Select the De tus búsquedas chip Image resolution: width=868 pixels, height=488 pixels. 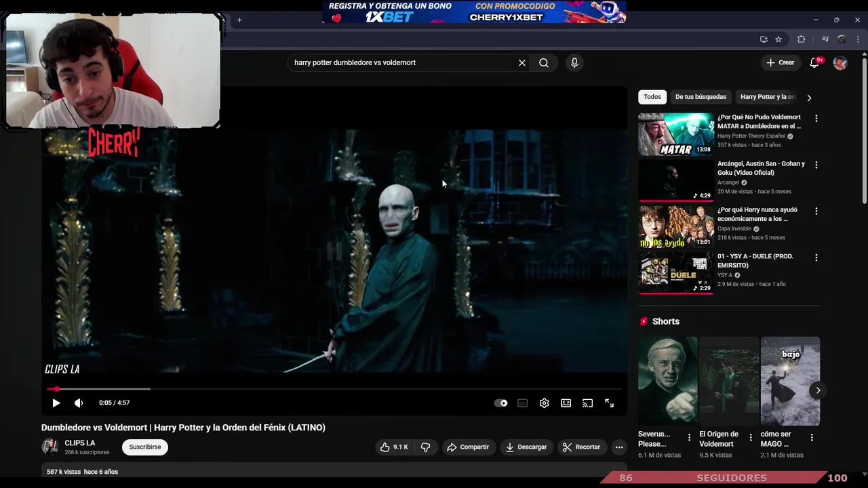click(701, 97)
